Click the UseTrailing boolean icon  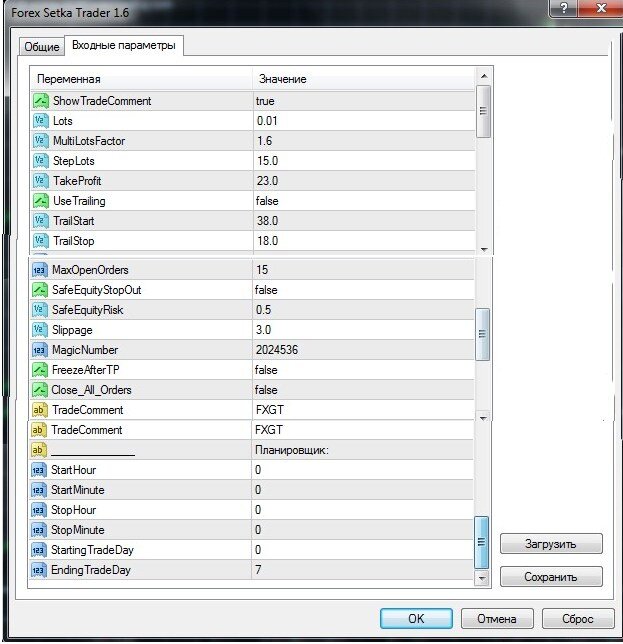(41, 201)
